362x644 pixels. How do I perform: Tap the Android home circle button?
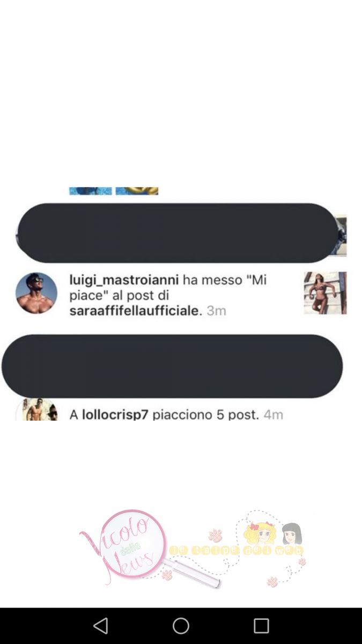click(181, 626)
